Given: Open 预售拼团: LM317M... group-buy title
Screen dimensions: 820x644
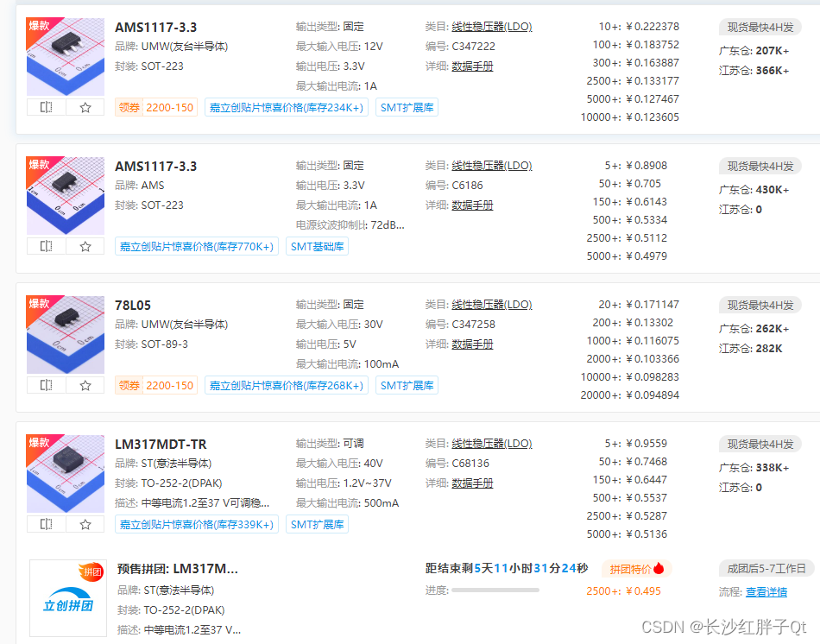Looking at the screenshot, I should [178, 569].
